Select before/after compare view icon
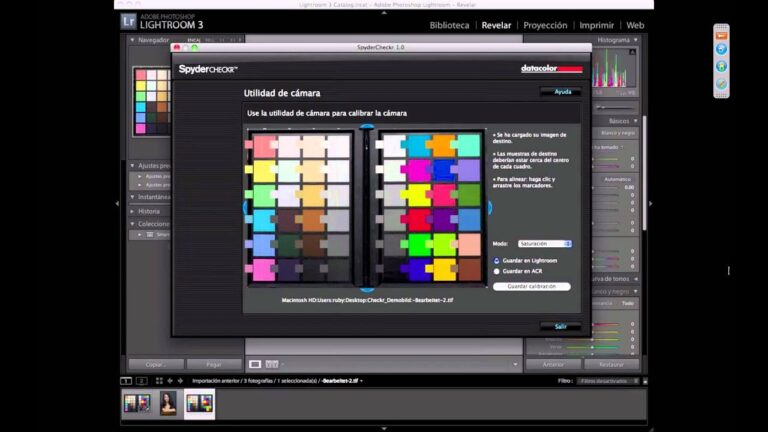Viewport: 768px width, 432px height. point(272,364)
